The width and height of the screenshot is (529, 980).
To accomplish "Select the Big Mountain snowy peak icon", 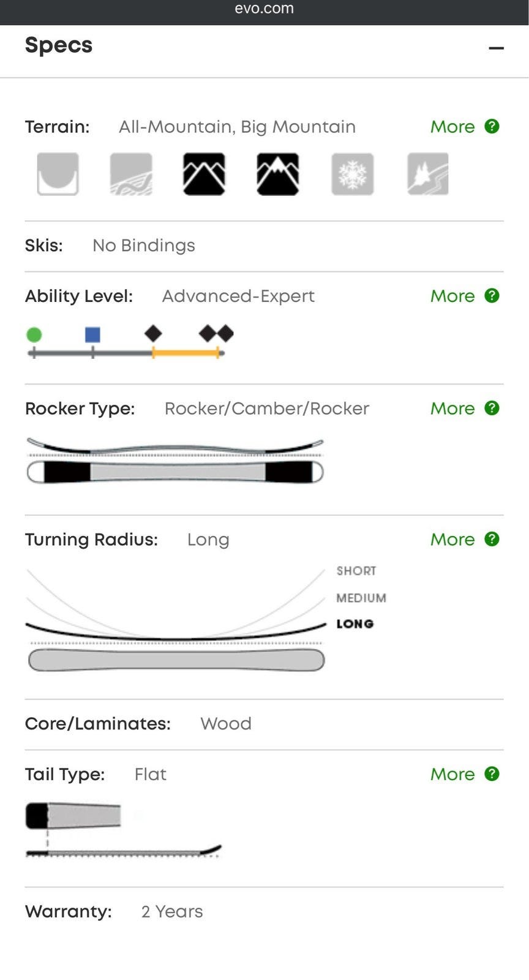I will pos(278,174).
